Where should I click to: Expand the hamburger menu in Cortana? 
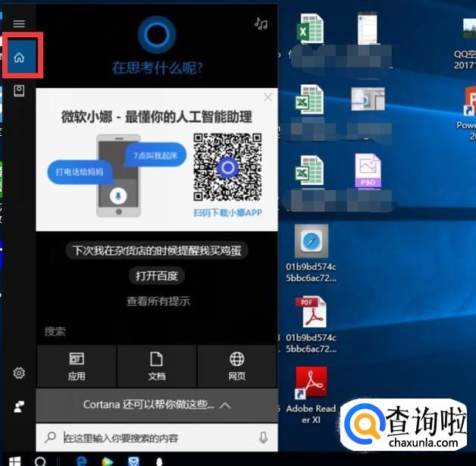pyautogui.click(x=19, y=23)
